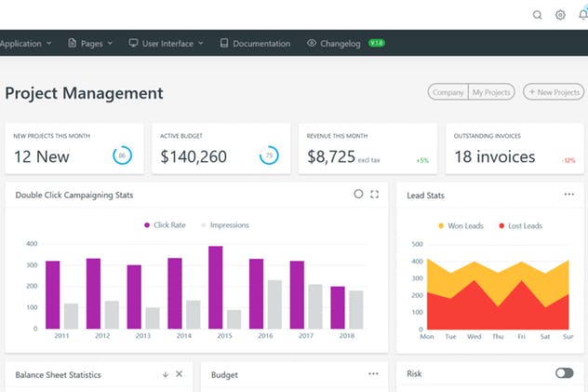The width and height of the screenshot is (588, 392).
Task: Open settings via the gear icon
Action: coord(560,15)
